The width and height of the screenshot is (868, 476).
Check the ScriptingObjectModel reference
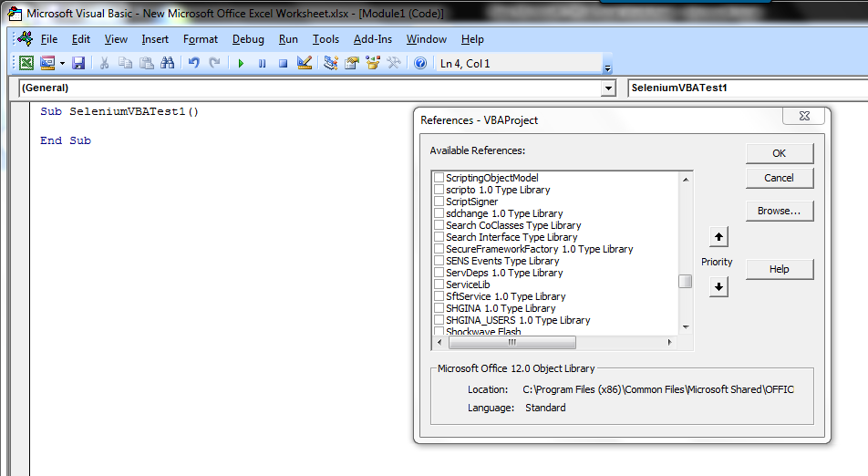439,178
